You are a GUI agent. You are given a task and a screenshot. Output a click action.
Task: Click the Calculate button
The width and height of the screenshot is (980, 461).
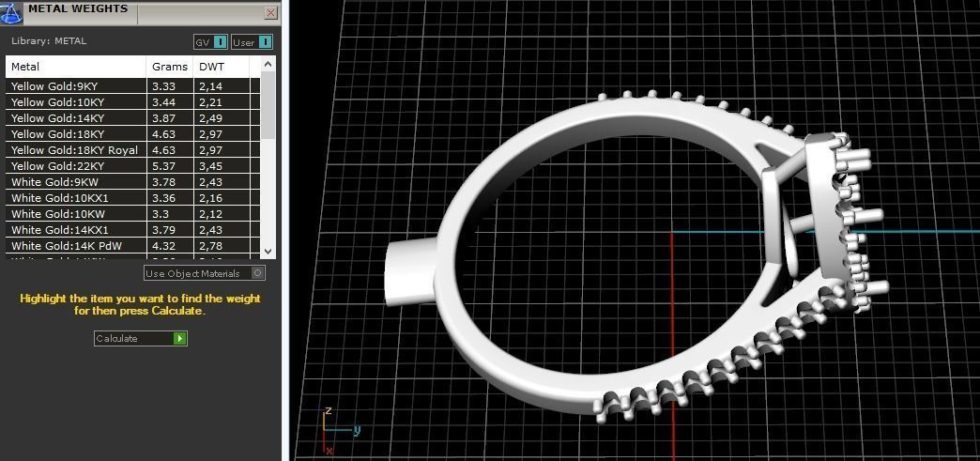tap(141, 338)
